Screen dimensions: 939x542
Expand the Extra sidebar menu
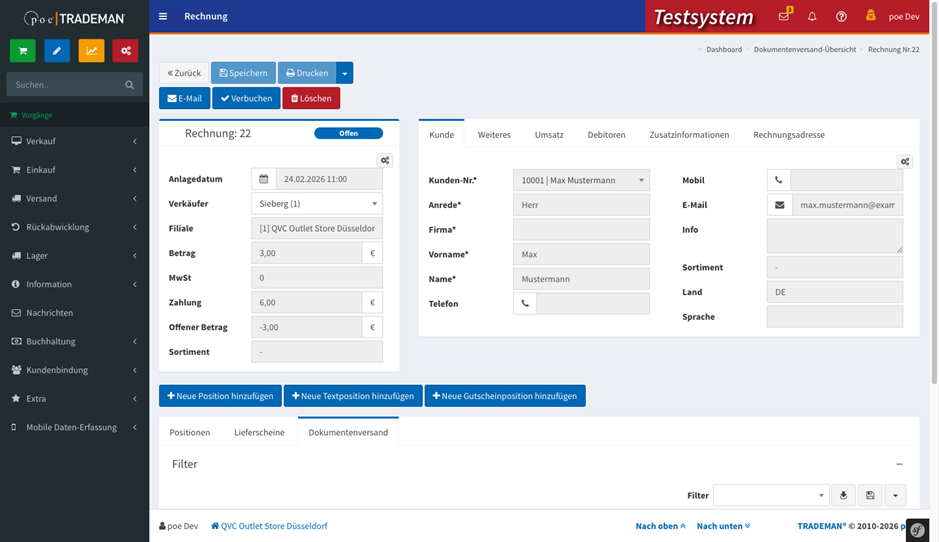pyautogui.click(x=74, y=399)
